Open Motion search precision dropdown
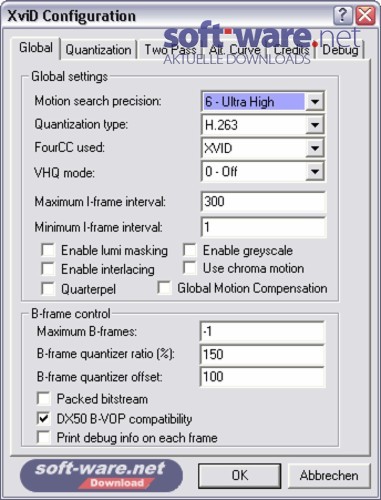The image size is (381, 500). pyautogui.click(x=315, y=101)
